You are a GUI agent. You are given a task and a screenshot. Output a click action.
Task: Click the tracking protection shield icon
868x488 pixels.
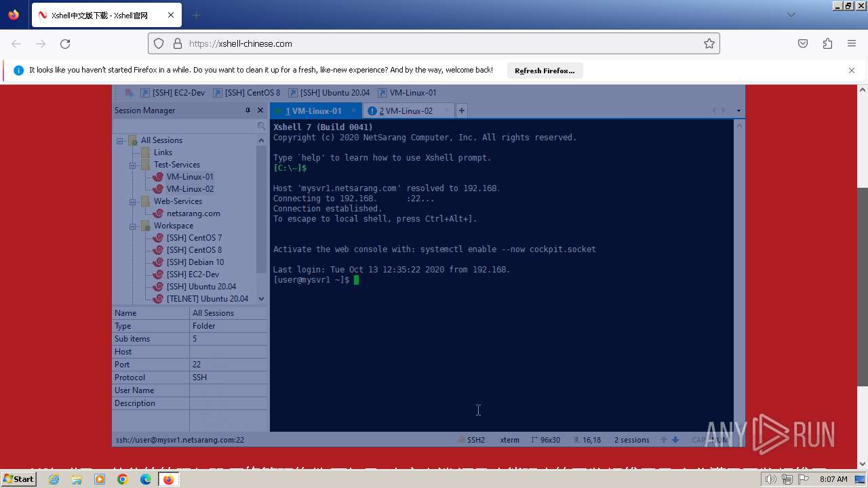159,43
